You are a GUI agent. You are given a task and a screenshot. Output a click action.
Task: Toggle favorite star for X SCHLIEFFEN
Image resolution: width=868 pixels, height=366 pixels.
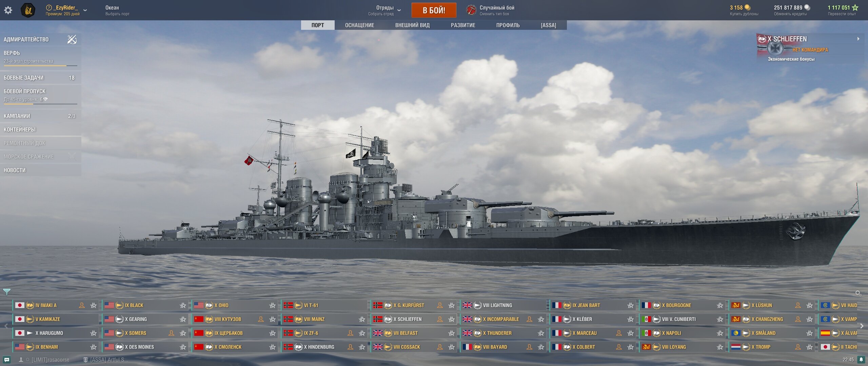tap(451, 319)
